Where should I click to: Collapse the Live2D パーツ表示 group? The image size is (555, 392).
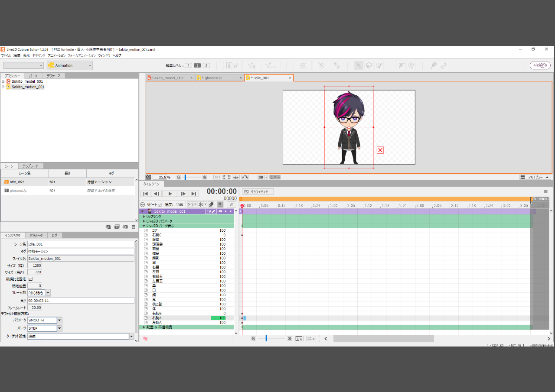click(x=144, y=226)
